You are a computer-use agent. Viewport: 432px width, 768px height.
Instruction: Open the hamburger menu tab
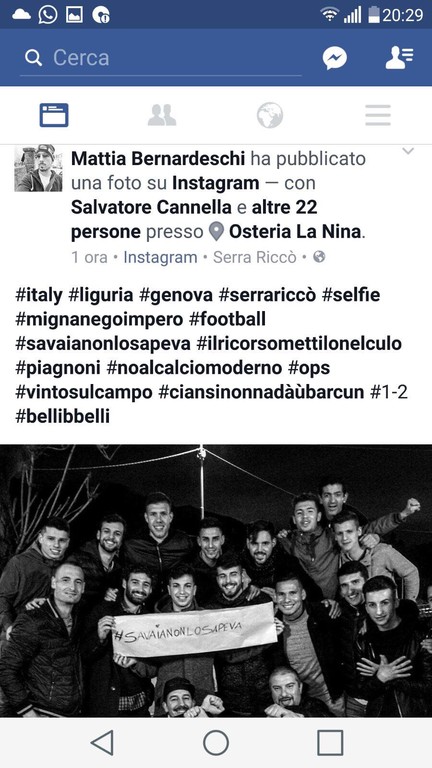(x=378, y=116)
